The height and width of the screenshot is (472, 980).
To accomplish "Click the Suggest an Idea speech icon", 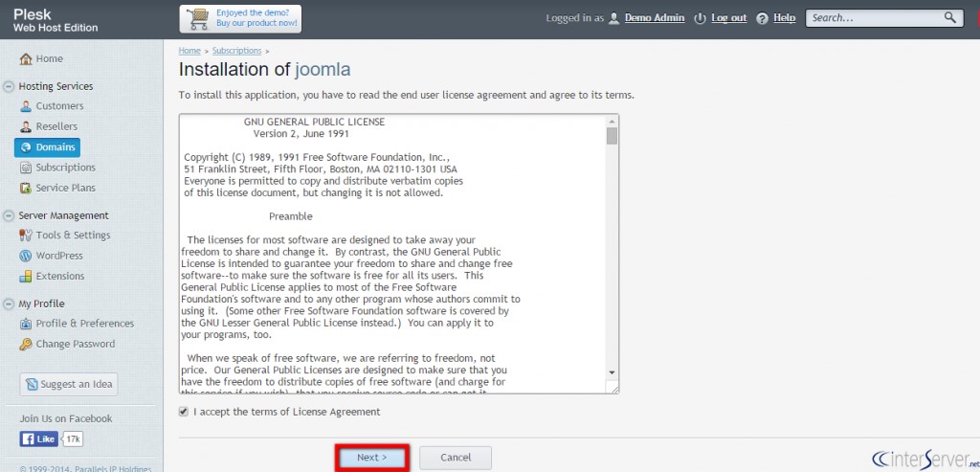I will [x=32, y=384].
